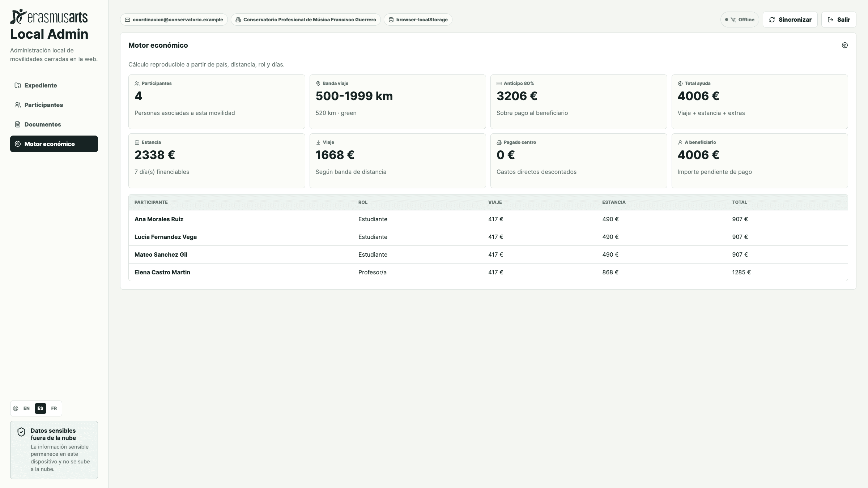Click the card icon next to Anticipo 80%
Viewport: 868px width, 488px height.
[499, 84]
